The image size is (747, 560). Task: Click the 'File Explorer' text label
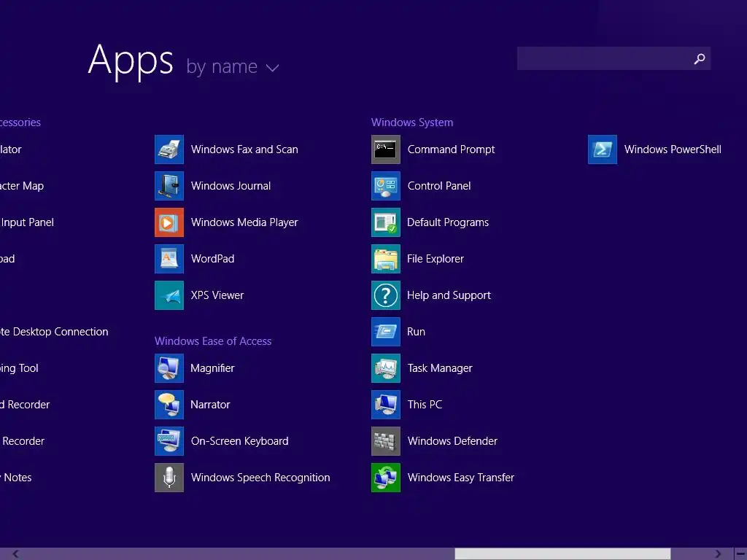436,259
